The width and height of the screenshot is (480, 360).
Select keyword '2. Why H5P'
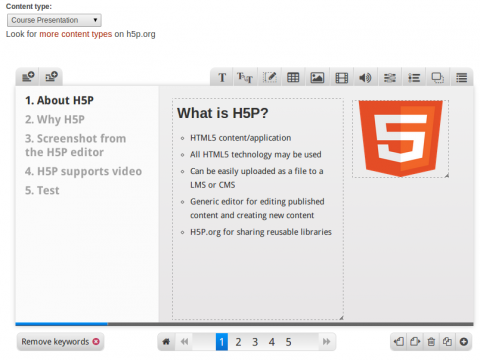click(55, 119)
